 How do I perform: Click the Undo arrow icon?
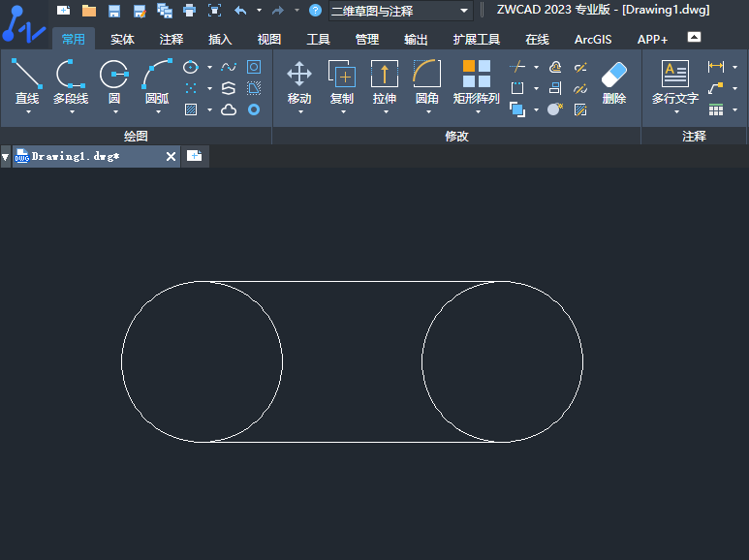pos(240,11)
